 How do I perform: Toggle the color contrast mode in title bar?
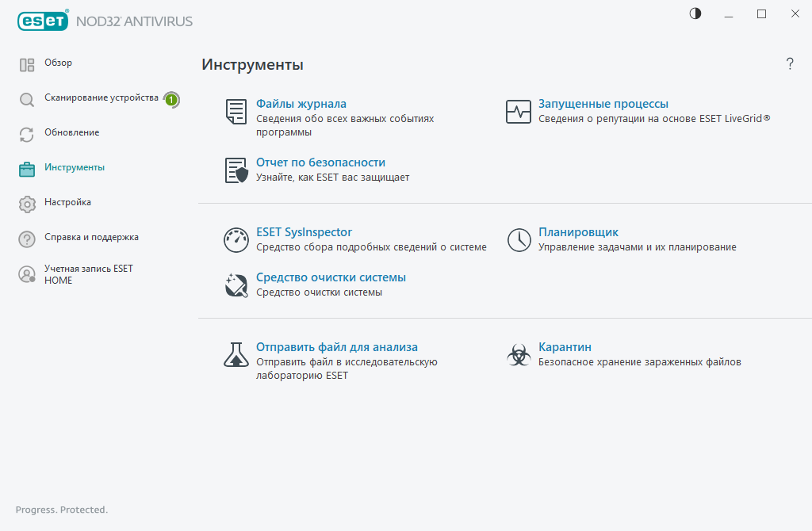point(695,14)
